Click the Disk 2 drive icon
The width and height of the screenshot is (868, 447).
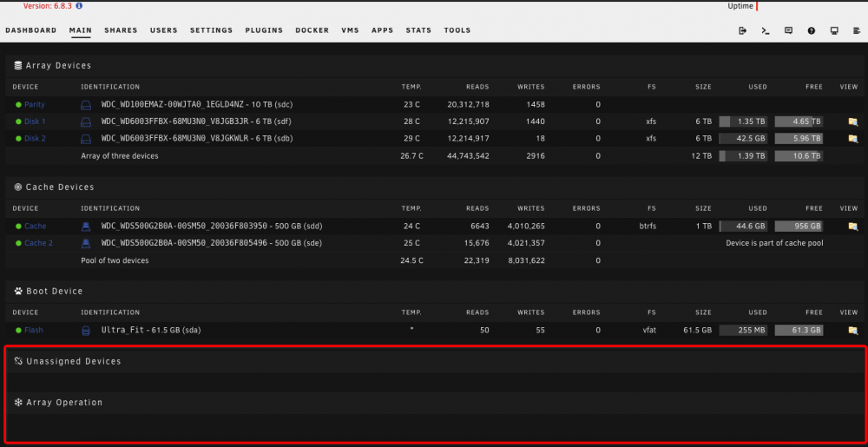(x=86, y=138)
